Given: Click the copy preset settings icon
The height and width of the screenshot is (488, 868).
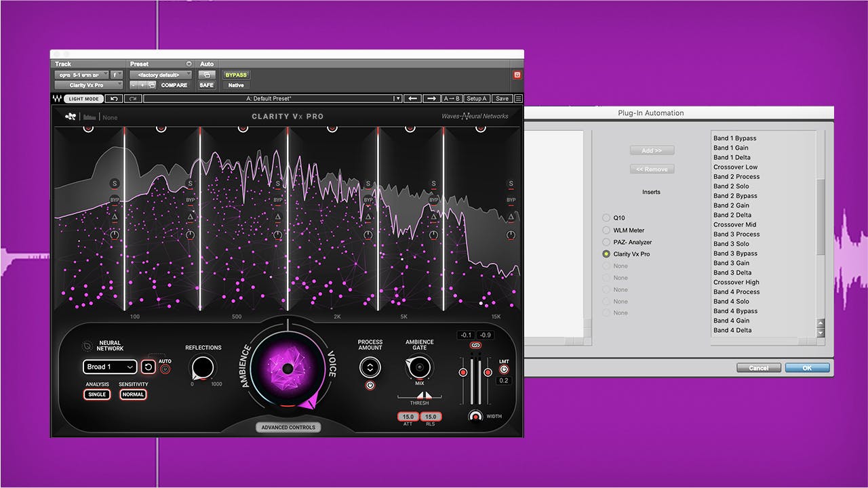Looking at the screenshot, I should point(151,85).
